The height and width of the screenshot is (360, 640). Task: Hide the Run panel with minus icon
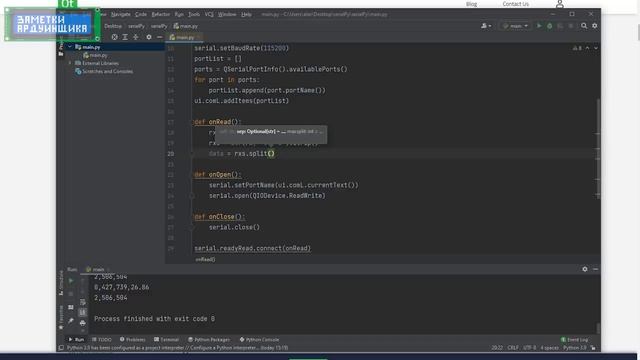pyautogui.click(x=596, y=269)
